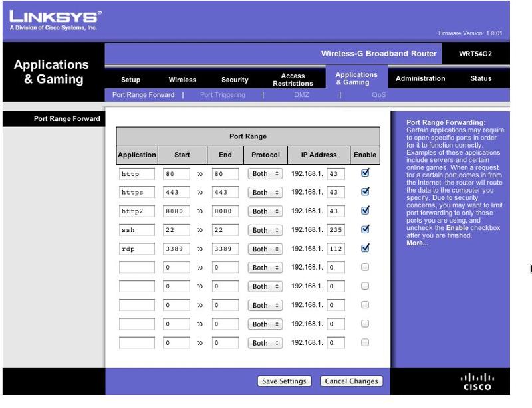Open Protocol dropdown for https row
532x408 pixels.
click(x=265, y=193)
